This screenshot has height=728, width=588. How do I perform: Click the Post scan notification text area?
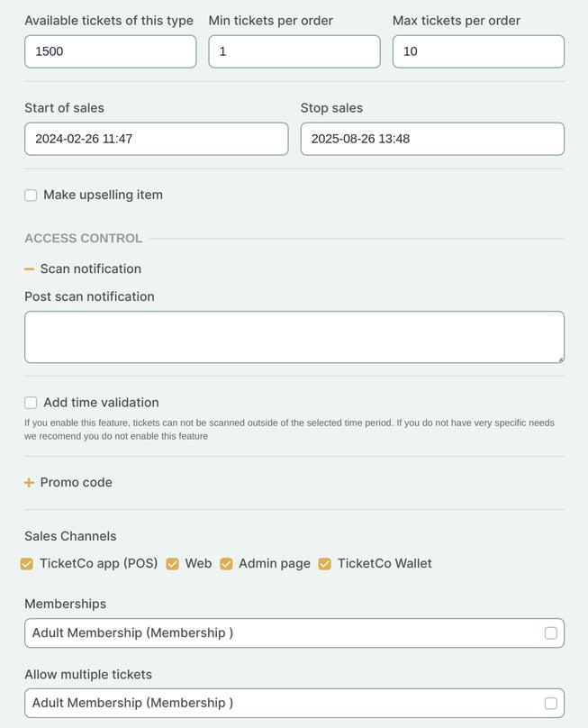294,337
